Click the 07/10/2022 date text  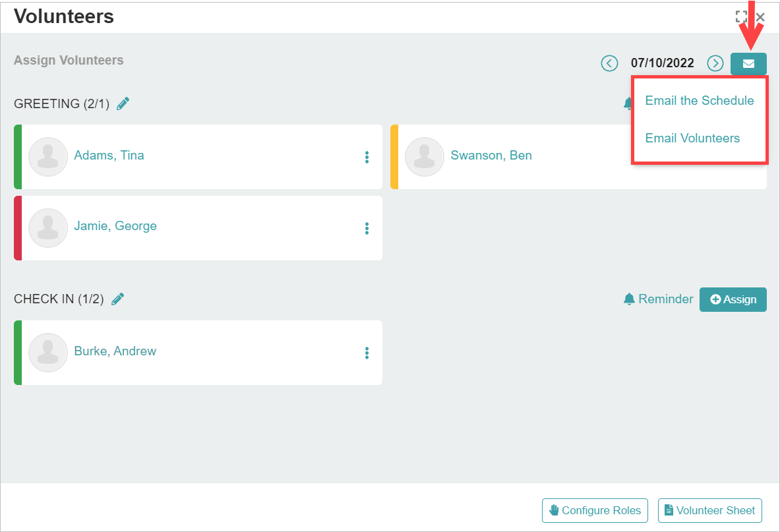click(662, 63)
